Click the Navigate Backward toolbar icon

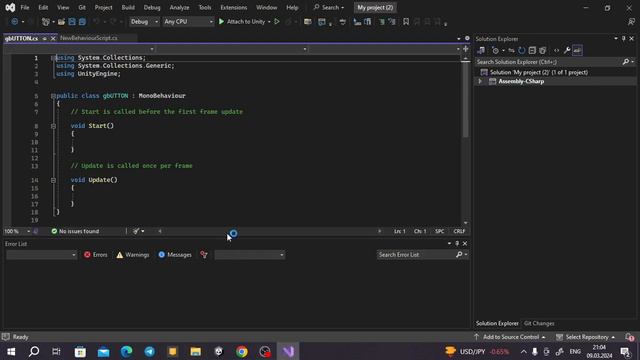tap(14, 22)
